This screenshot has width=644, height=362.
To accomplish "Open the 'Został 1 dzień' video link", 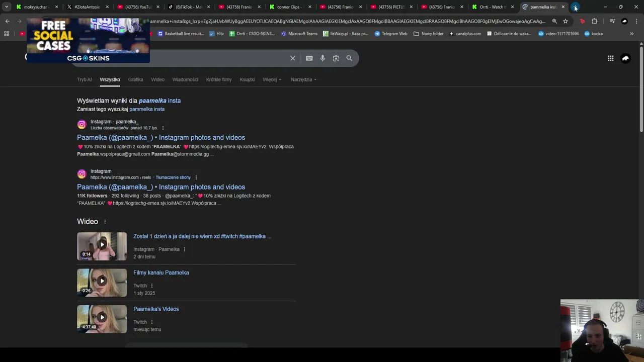I will point(202,236).
